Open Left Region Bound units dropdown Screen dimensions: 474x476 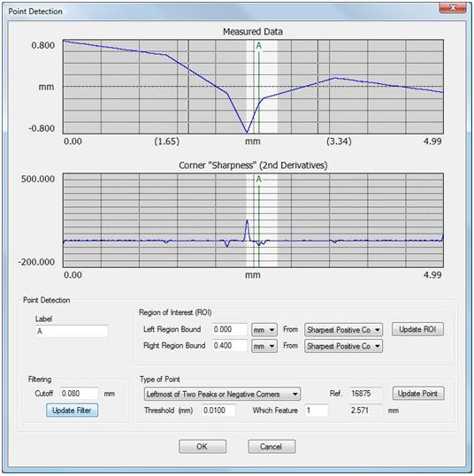[264, 330]
